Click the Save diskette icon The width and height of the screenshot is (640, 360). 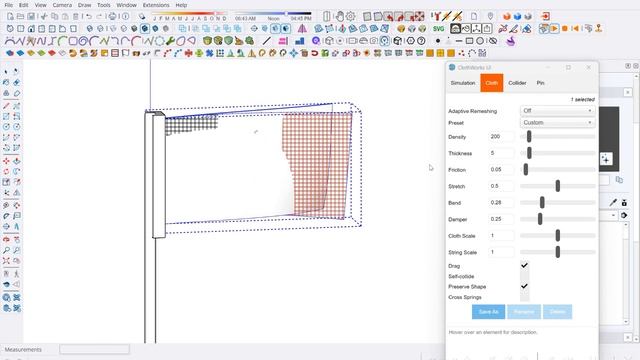(31, 17)
